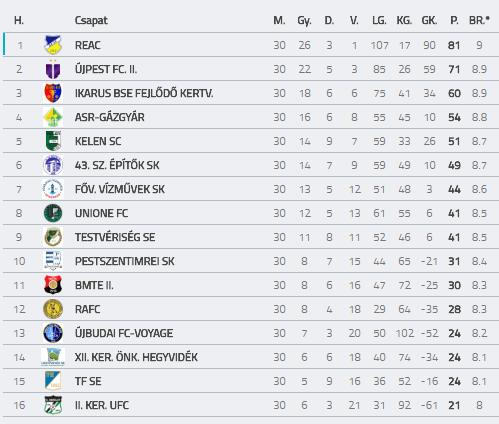Viewport: 499px width, 424px height.
Task: Click the ASR-Gázgyár club logo
Action: coord(53,117)
